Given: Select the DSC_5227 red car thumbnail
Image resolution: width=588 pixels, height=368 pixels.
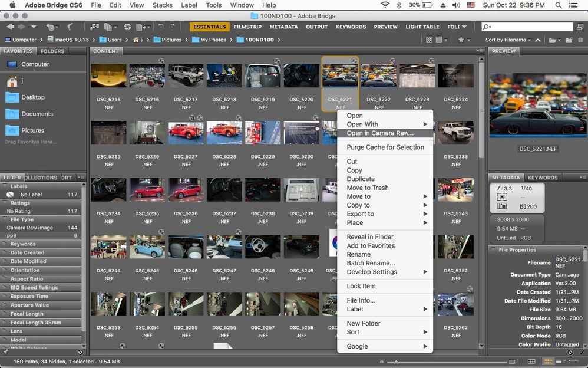Looking at the screenshot, I should click(186, 133).
